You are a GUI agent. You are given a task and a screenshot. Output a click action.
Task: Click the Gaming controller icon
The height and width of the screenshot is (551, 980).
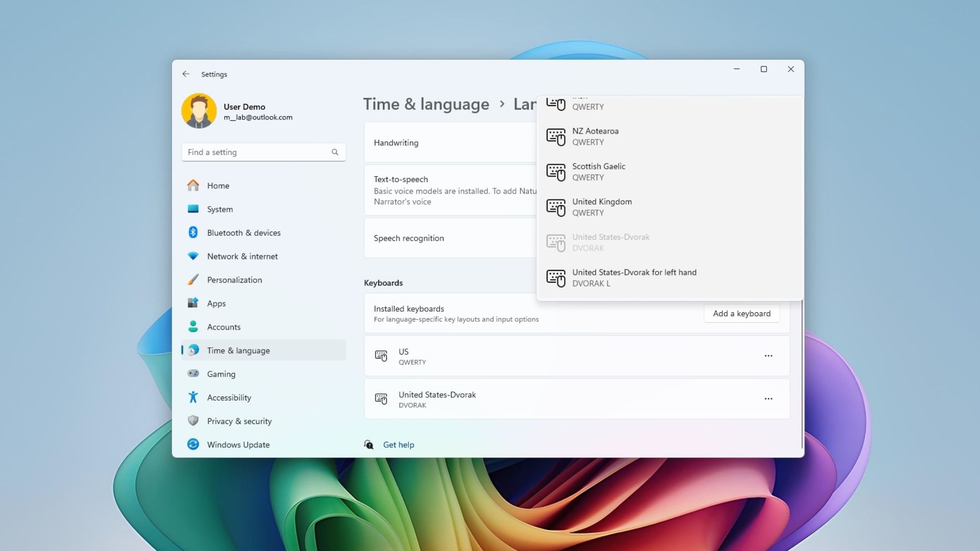pyautogui.click(x=193, y=373)
